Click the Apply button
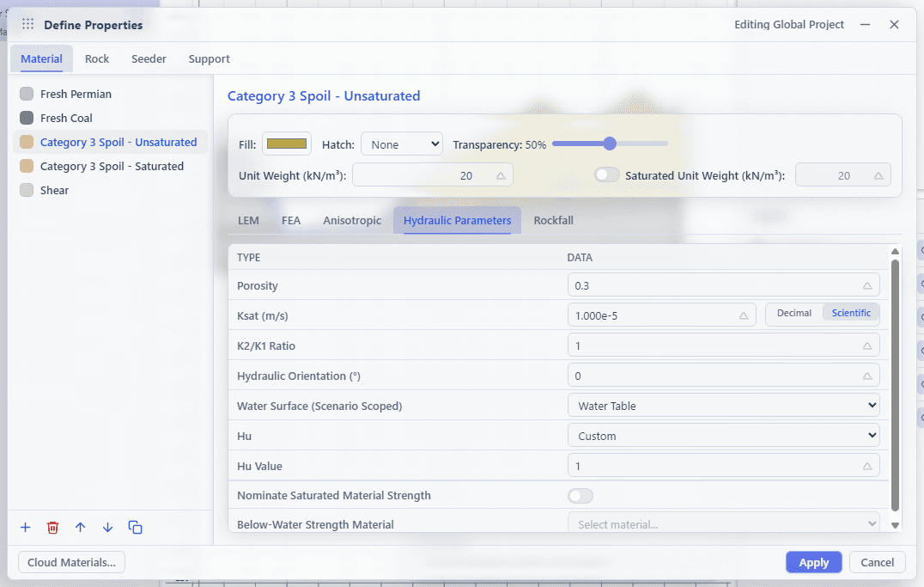The width and height of the screenshot is (924, 587). coord(814,562)
